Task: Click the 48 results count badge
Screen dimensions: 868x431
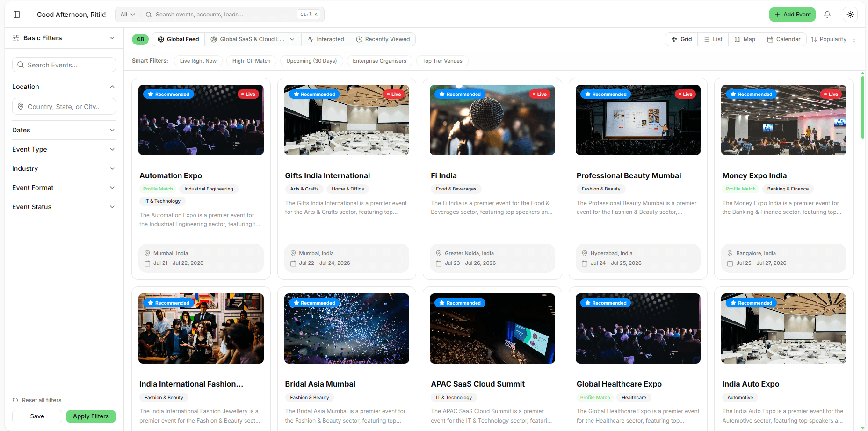Action: pos(140,39)
